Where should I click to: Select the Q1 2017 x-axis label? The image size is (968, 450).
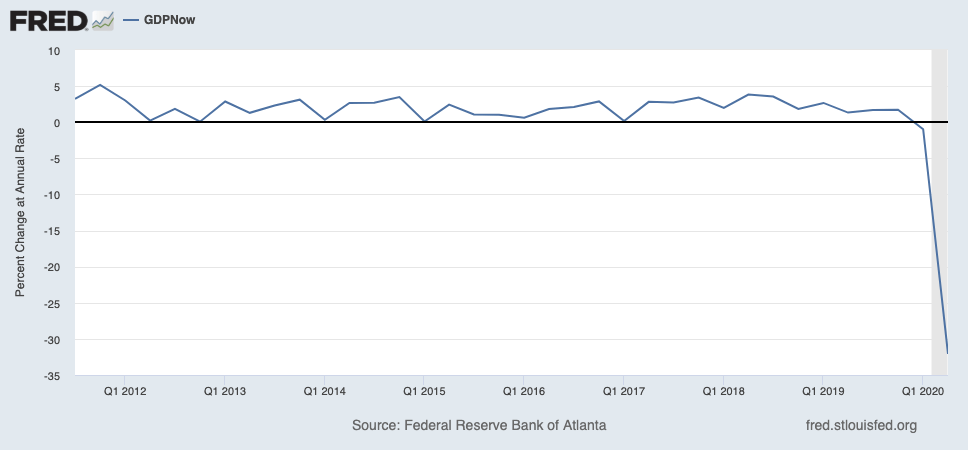pos(623,391)
